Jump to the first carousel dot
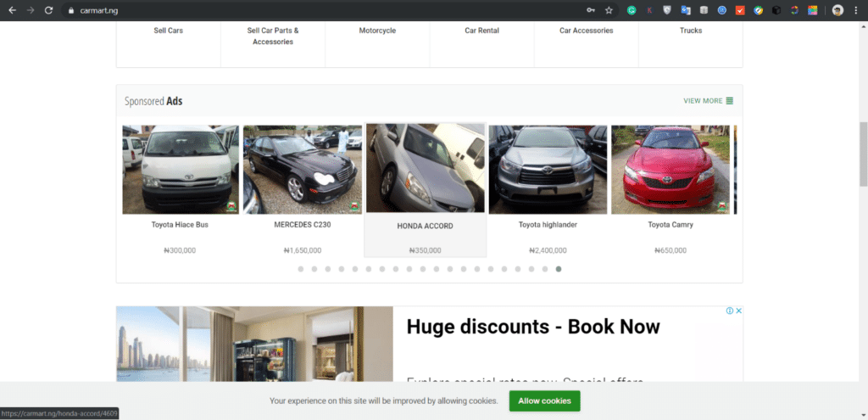This screenshot has width=868, height=420. pos(301,269)
